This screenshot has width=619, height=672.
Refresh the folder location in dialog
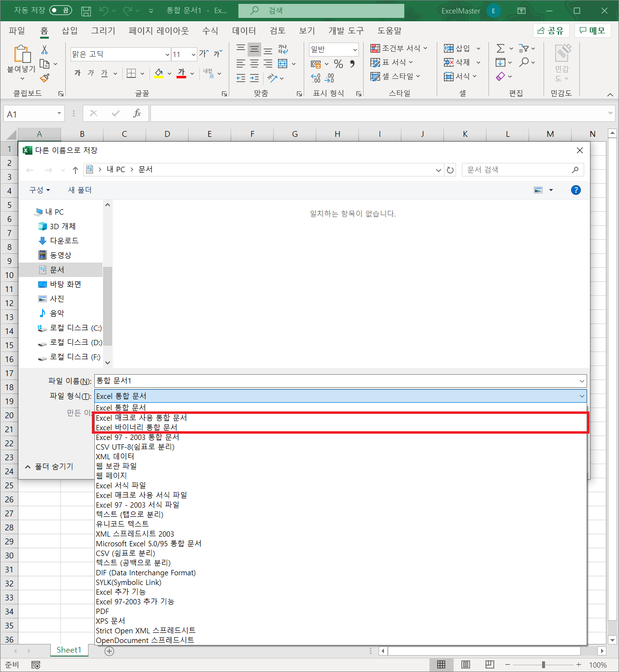point(450,170)
